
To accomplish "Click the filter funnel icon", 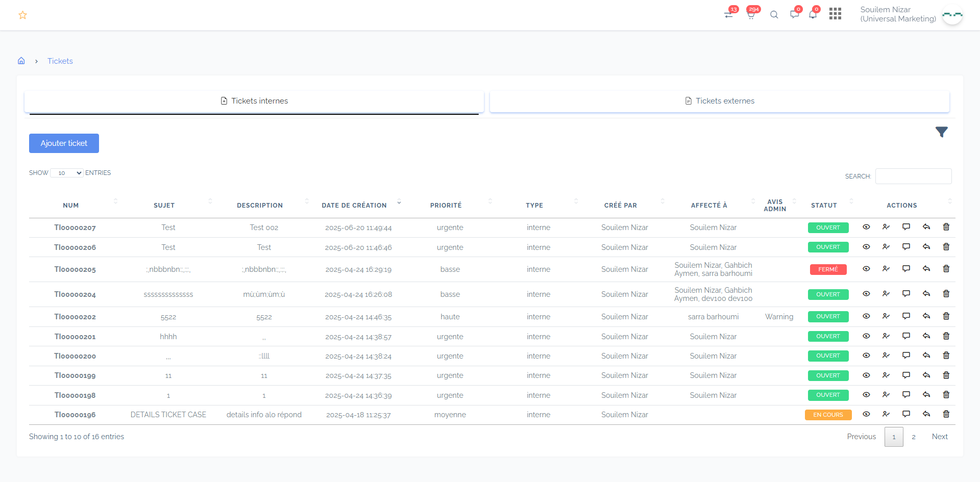I will click(941, 132).
